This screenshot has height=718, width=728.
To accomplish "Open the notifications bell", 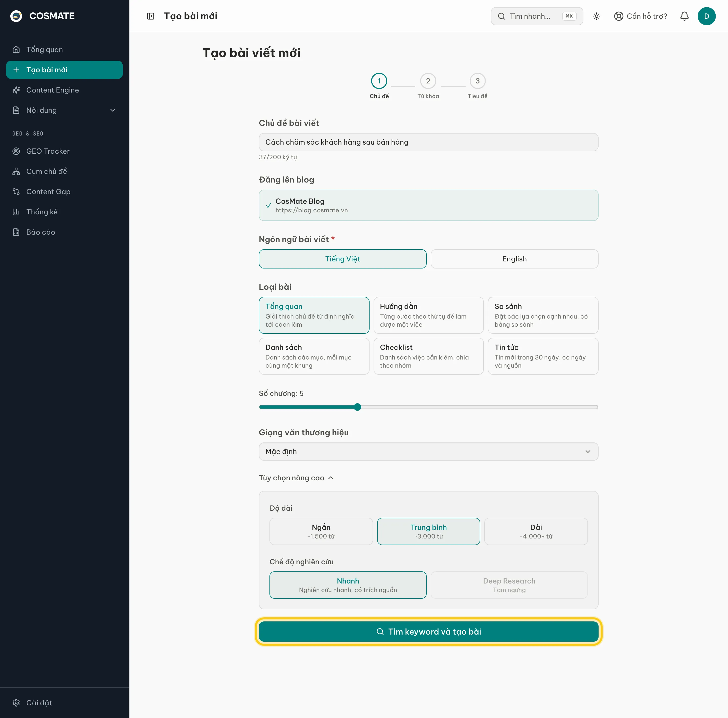I will (x=684, y=16).
